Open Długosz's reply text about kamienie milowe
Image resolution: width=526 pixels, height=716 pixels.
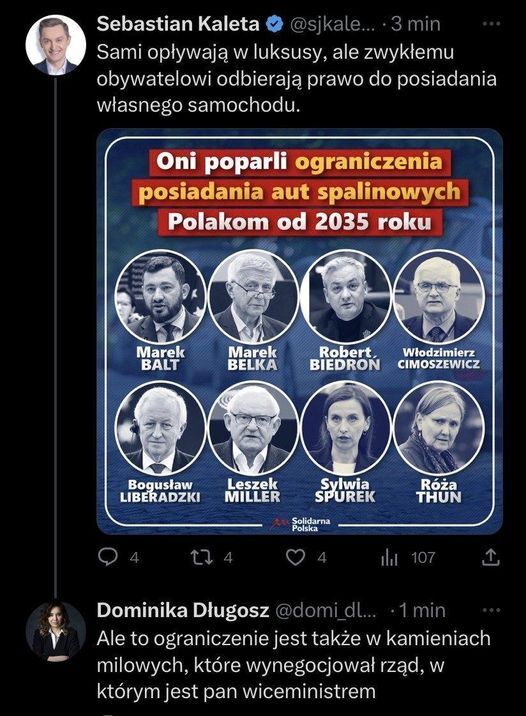tap(294, 665)
